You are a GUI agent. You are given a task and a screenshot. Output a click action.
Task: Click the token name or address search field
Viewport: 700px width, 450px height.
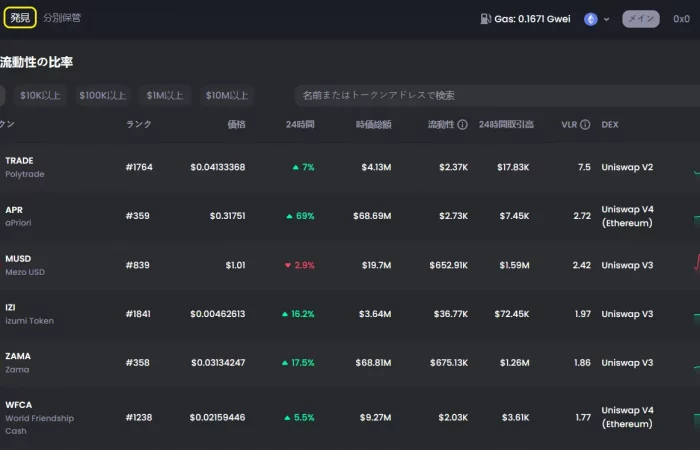[497, 95]
